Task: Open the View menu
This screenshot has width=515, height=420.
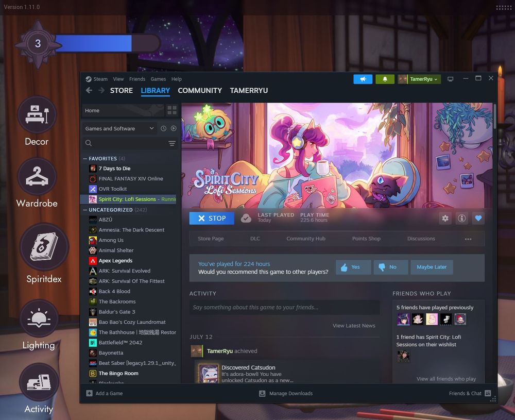Action: (x=118, y=79)
